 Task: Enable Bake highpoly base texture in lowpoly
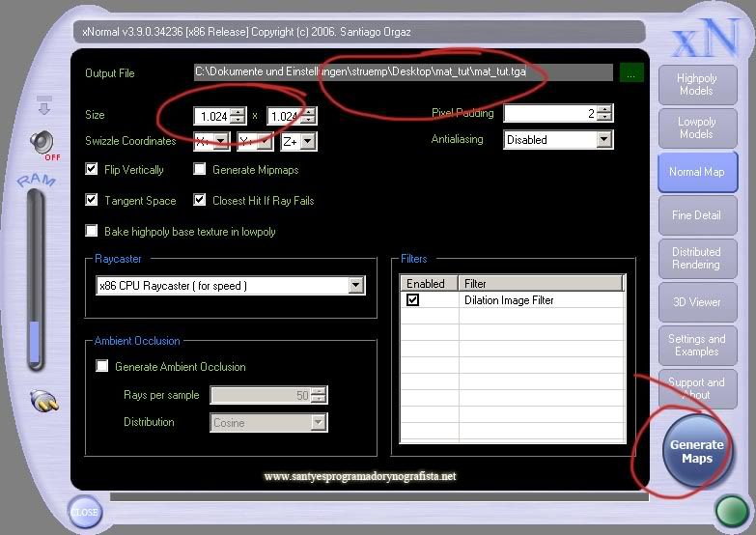[91, 231]
